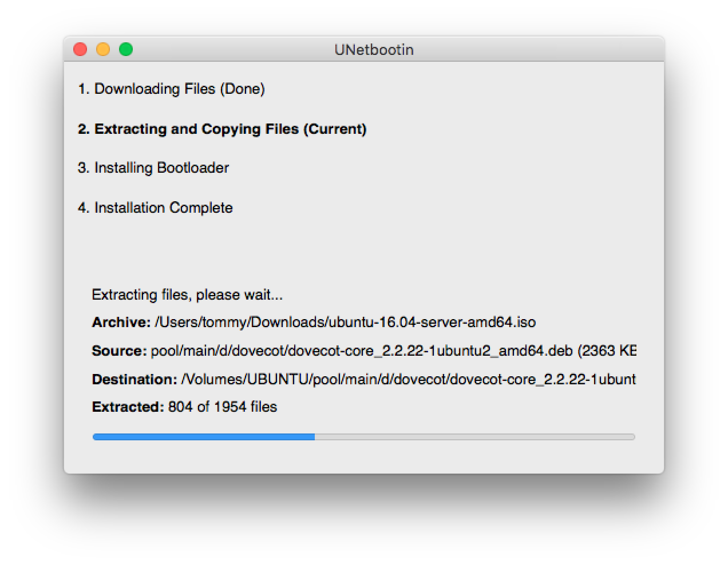Click the Source label

119,351
